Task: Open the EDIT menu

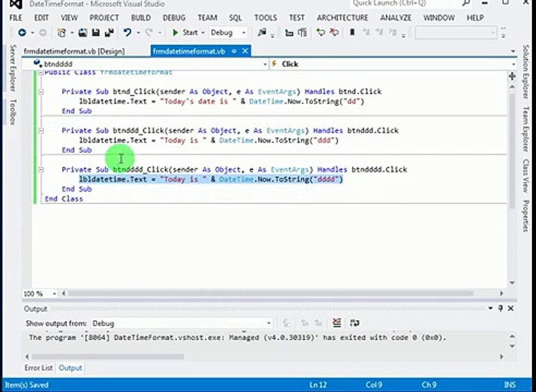Action: point(41,17)
